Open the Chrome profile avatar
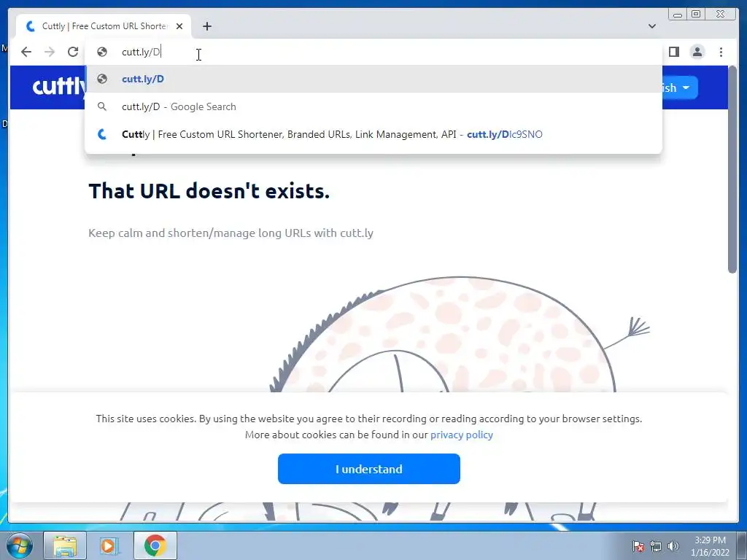Image resolution: width=747 pixels, height=560 pixels. coord(697,52)
